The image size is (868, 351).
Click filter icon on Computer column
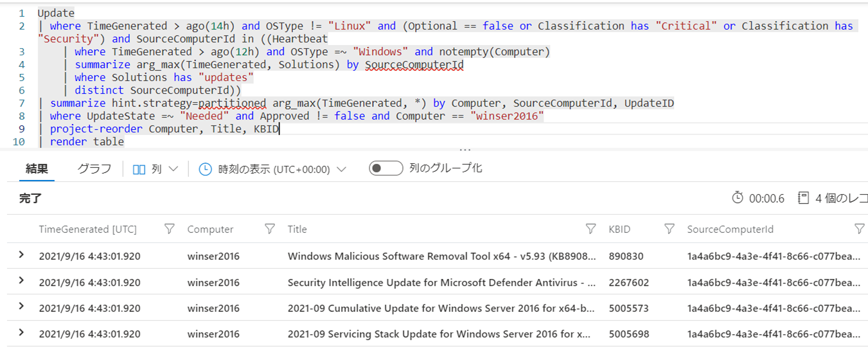[270, 229]
